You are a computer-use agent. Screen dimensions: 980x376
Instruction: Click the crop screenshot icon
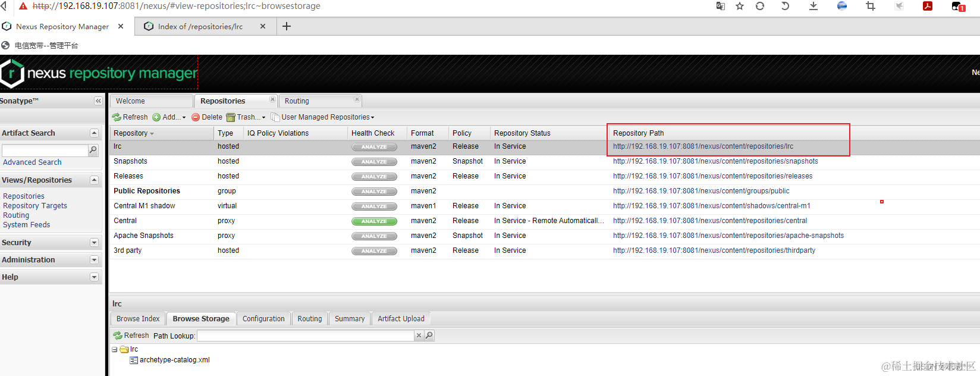pos(871,6)
